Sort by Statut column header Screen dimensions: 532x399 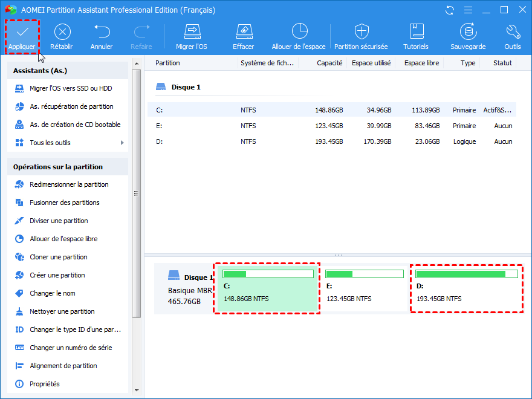point(502,63)
